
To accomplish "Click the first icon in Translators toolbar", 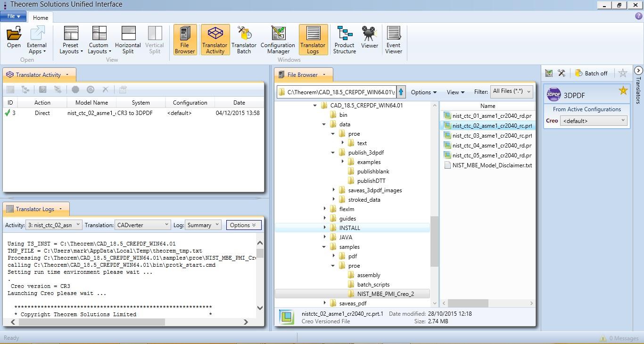I will [x=549, y=73].
